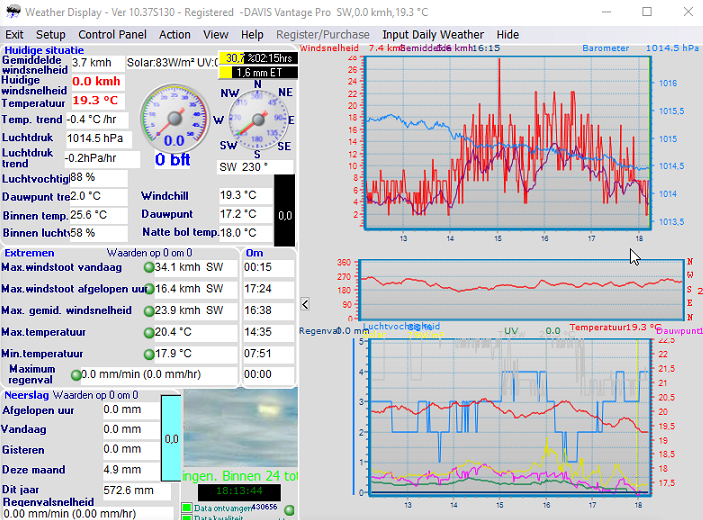
Task: Click the Weather Display app icon in title bar
Action: (x=12, y=12)
